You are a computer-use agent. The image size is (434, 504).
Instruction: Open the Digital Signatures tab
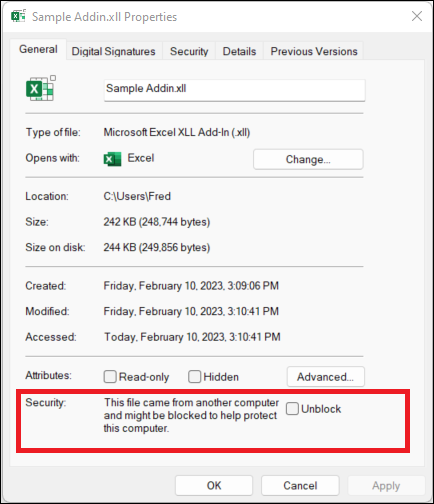pos(114,51)
